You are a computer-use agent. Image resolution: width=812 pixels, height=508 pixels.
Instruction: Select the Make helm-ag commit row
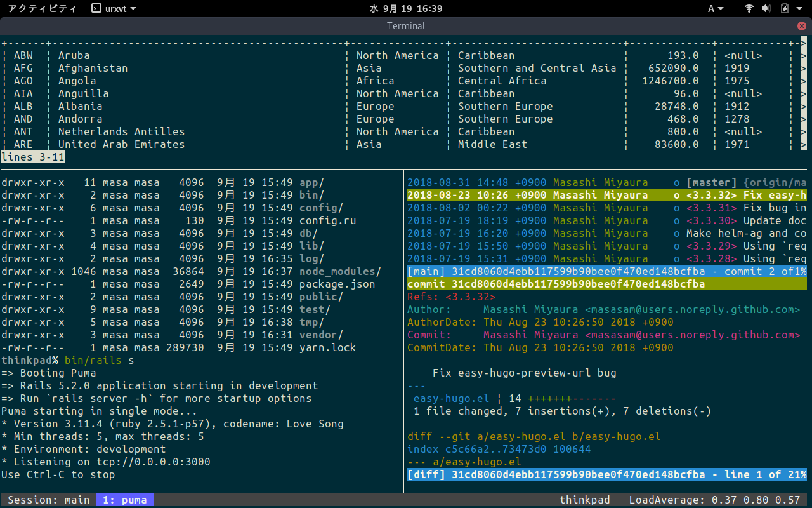pyautogui.click(x=607, y=233)
